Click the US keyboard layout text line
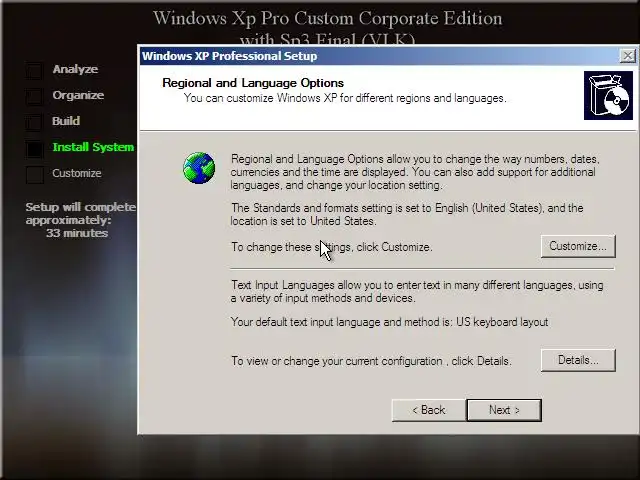 389,322
